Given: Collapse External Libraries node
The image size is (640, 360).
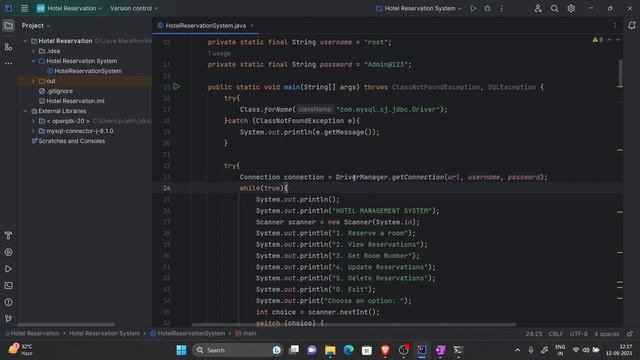Looking at the screenshot, I should click(x=25, y=111).
